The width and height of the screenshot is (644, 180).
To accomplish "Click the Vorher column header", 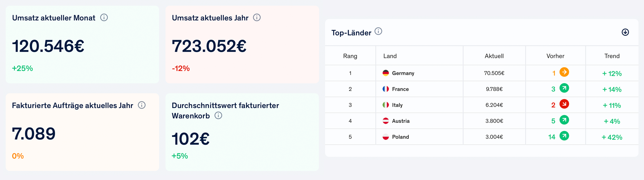I will (x=555, y=56).
